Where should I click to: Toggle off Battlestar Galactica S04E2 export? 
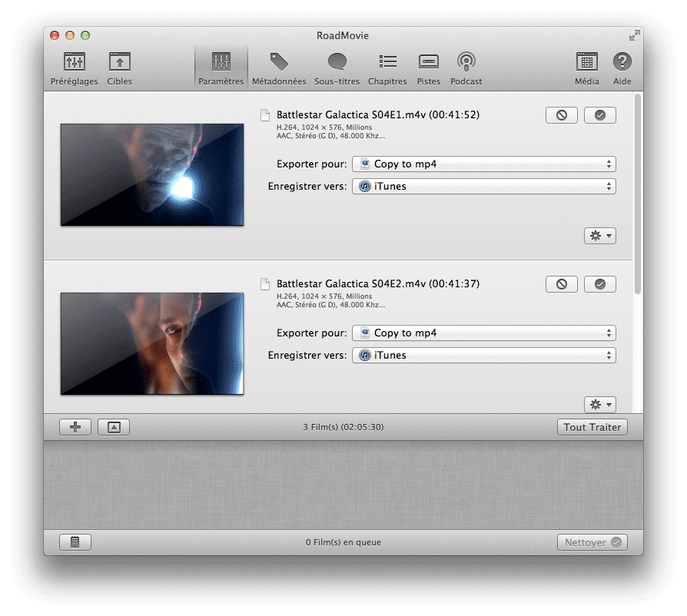561,283
